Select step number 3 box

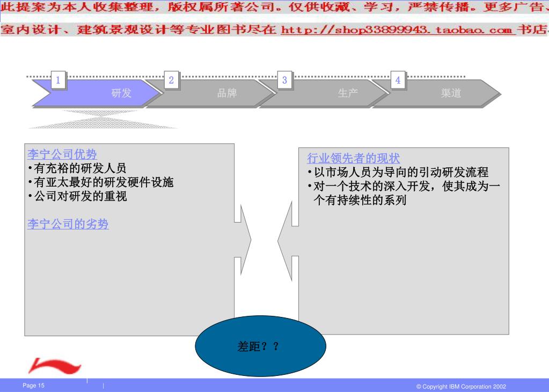284,80
